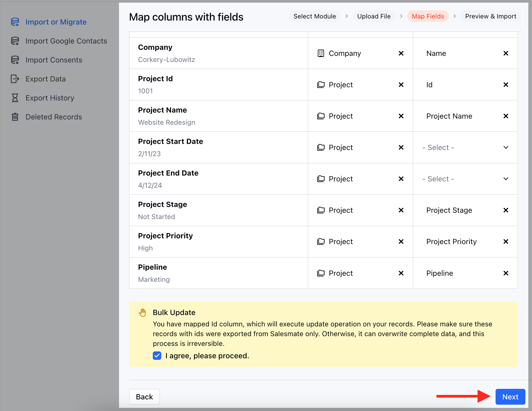This screenshot has width=532, height=411.
Task: Click the Bulk Update heading
Action: point(174,313)
